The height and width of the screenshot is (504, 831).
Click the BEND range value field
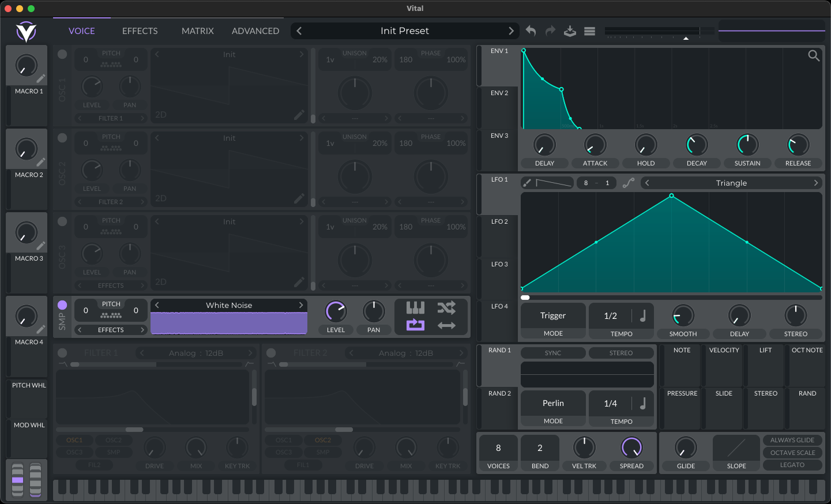[540, 448]
